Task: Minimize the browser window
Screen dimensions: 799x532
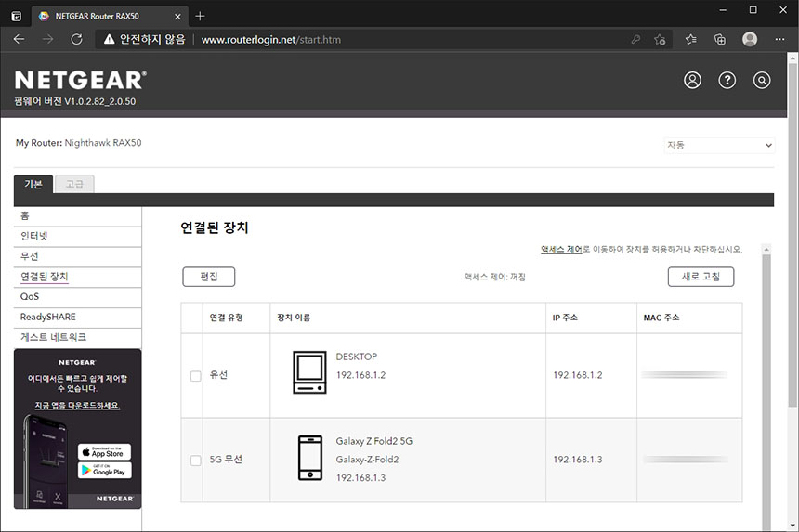Action: point(723,10)
